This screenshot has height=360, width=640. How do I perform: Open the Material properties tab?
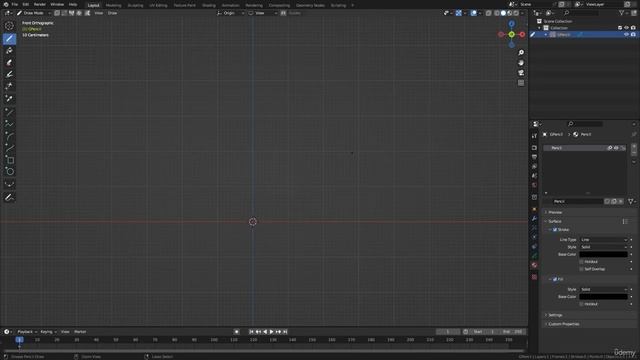(x=534, y=265)
